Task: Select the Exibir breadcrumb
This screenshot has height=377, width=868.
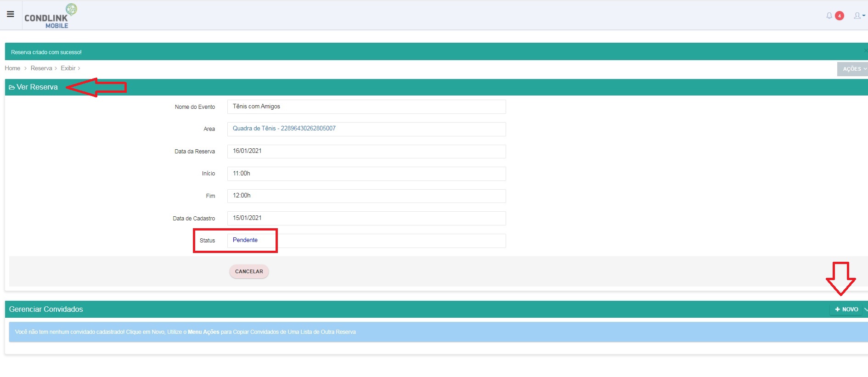Action: click(68, 68)
